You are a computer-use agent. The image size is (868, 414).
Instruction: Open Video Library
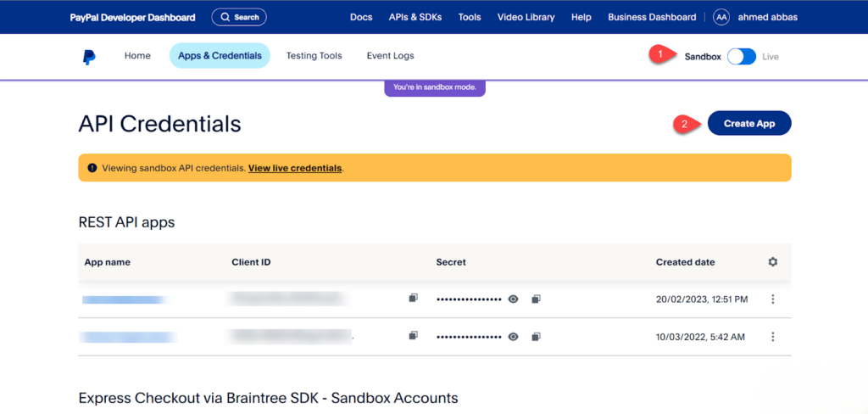pos(526,17)
